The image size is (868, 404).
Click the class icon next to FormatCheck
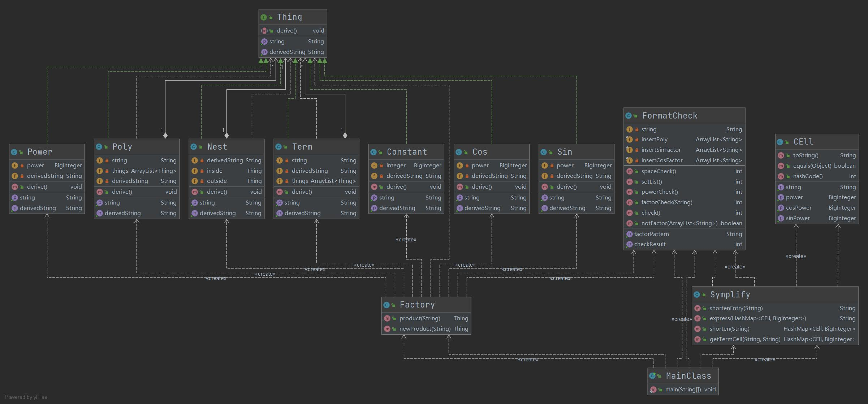tap(629, 116)
